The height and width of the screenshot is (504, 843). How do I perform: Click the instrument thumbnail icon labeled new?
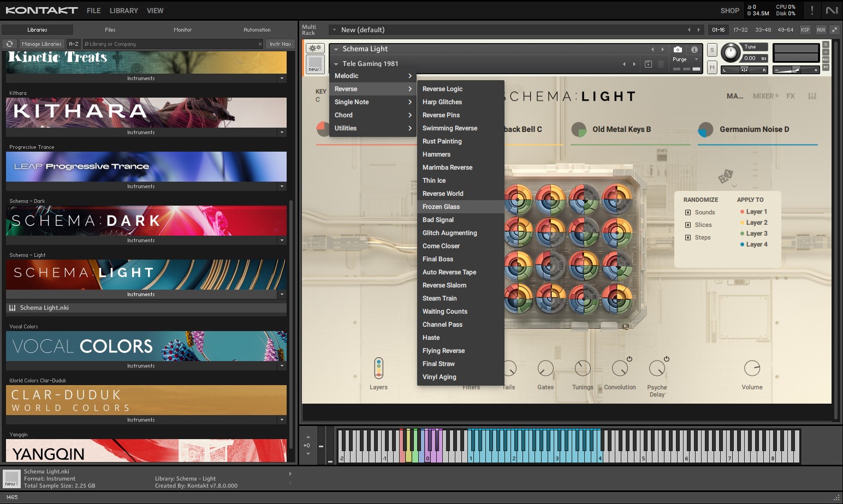314,64
